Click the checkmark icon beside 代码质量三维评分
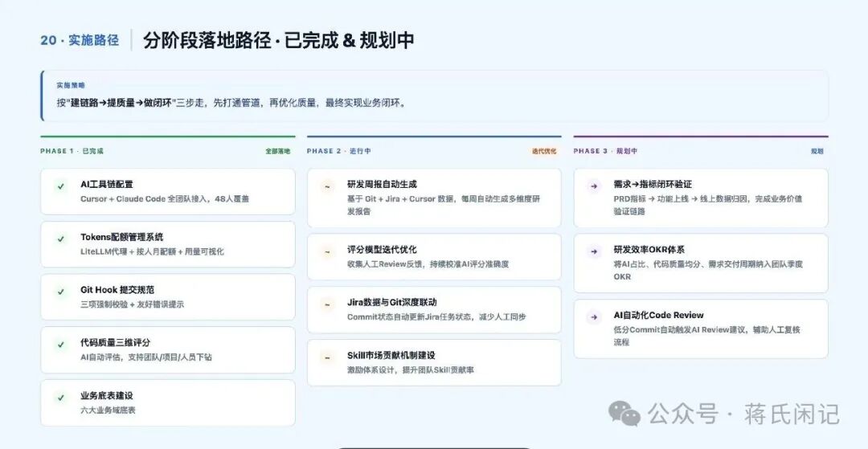The height and width of the screenshot is (449, 868). point(61,345)
